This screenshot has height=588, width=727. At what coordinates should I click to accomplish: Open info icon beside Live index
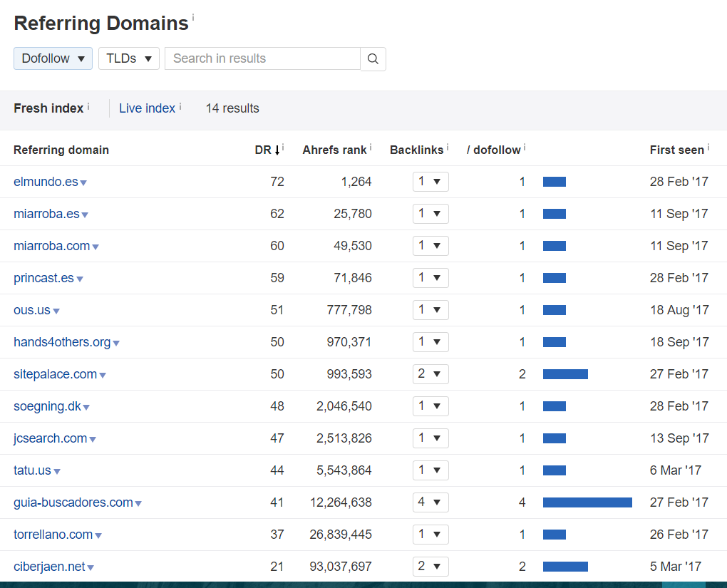pyautogui.click(x=180, y=106)
